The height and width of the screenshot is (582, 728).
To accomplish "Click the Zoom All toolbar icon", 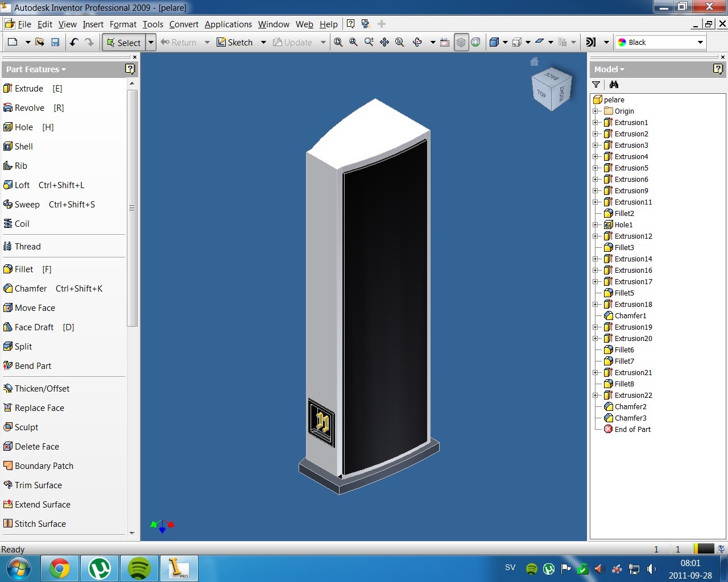I will click(x=338, y=42).
